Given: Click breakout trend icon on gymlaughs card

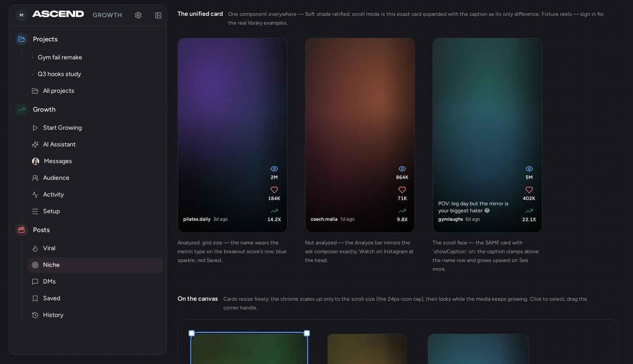Looking at the screenshot, I should [529, 211].
